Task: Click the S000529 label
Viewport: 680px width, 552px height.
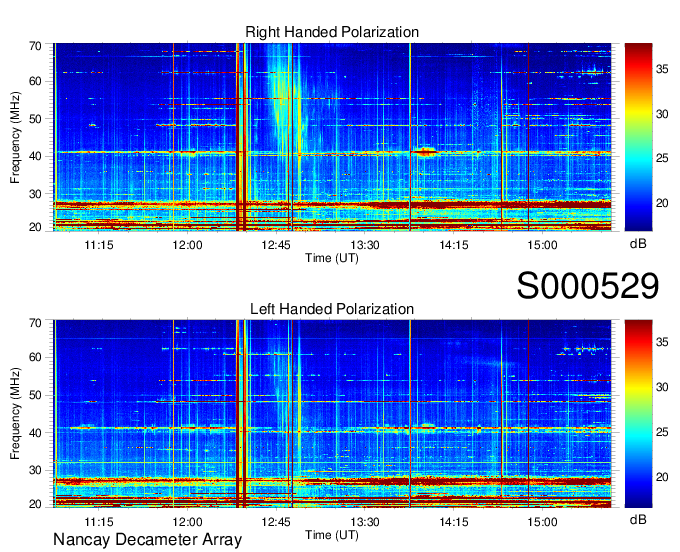Action: 588,285
